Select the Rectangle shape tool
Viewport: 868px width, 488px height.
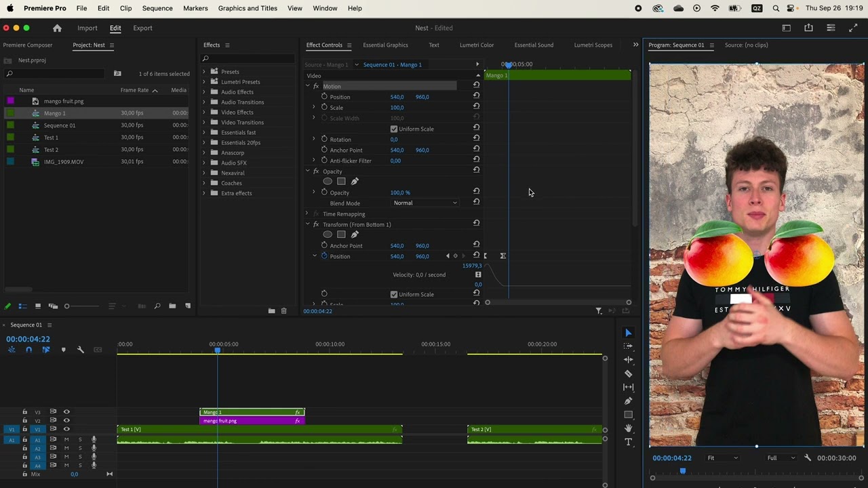point(628,415)
